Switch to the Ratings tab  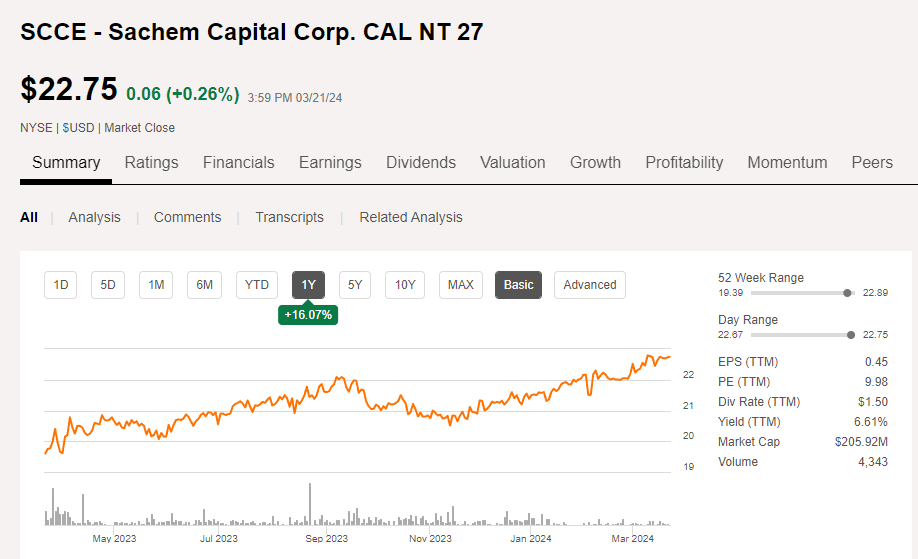[151, 162]
